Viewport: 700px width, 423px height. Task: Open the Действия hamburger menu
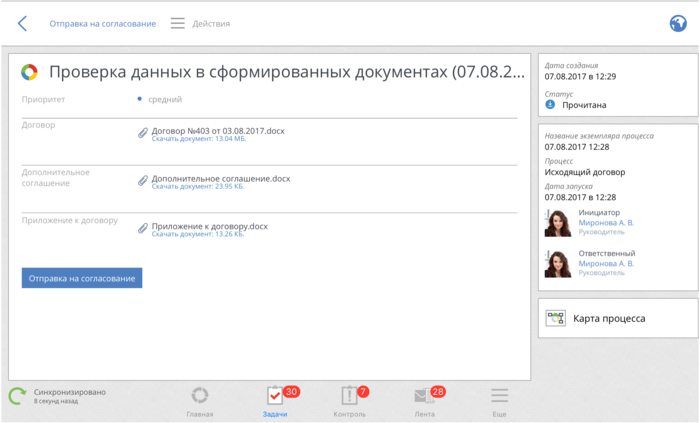[178, 23]
